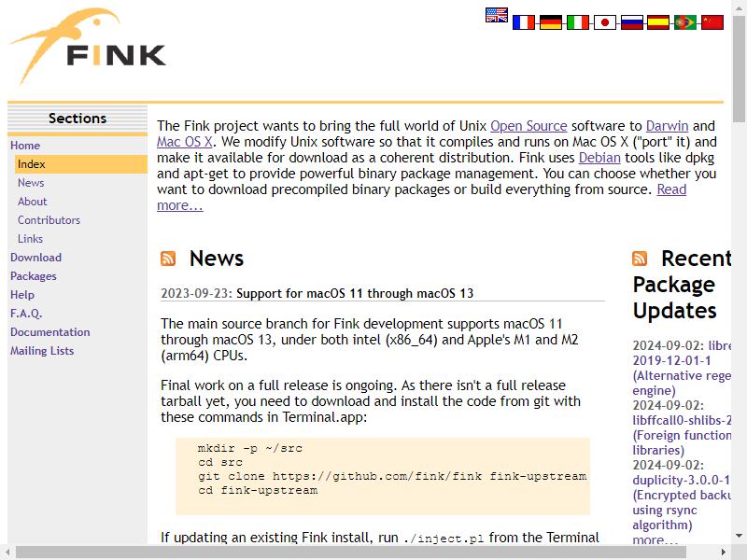Open News in the sidebar

point(31,183)
